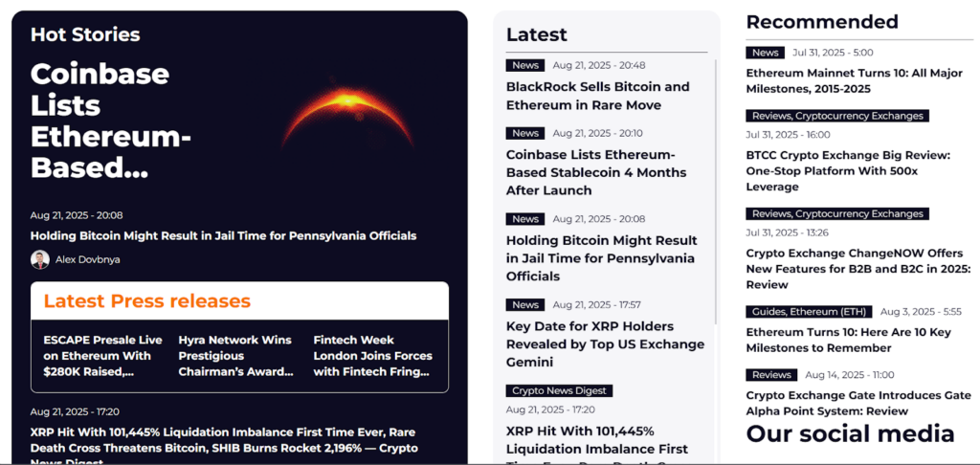Click the News tag dated Jul 31, 5:00
This screenshot has width=980, height=465.
pos(765,53)
